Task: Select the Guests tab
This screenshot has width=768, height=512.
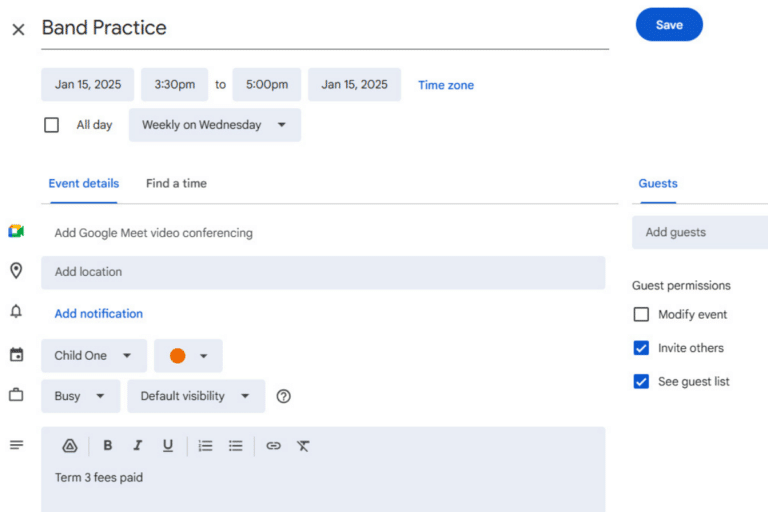Action: coord(658,183)
